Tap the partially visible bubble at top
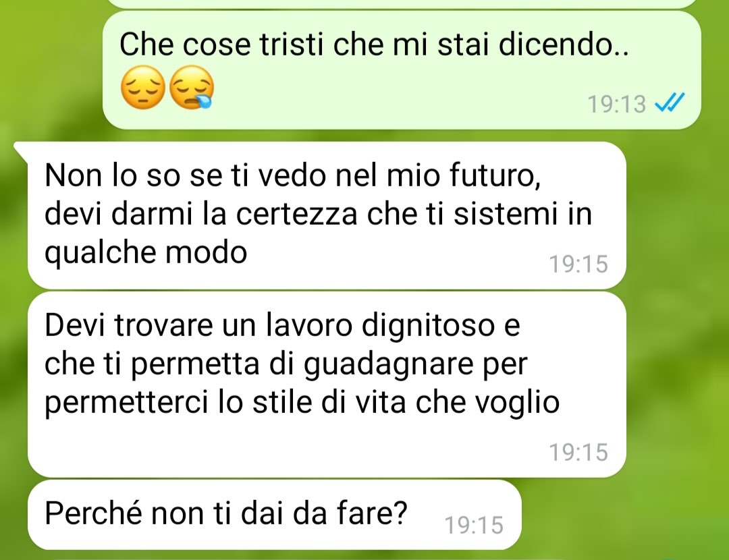The width and height of the screenshot is (729, 560). (x=402, y=4)
